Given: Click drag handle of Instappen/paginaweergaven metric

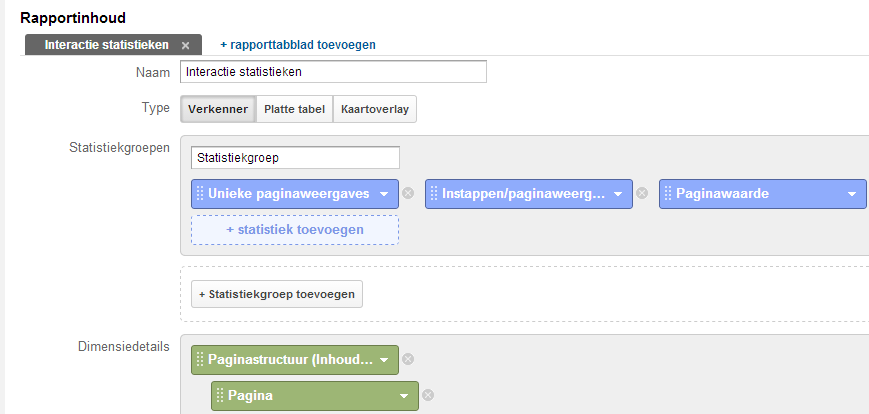Looking at the screenshot, I should pyautogui.click(x=434, y=194).
